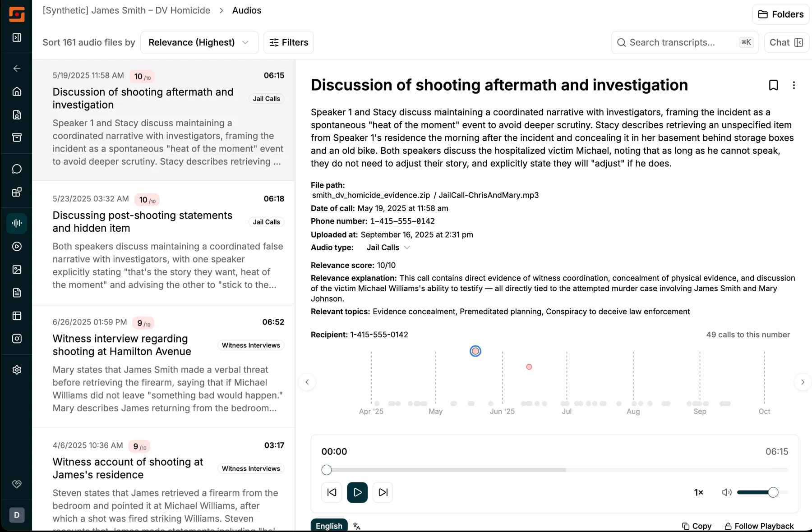This screenshot has width=812, height=532.
Task: Click the phone number 1-415-555-0142 value
Action: click(x=402, y=221)
